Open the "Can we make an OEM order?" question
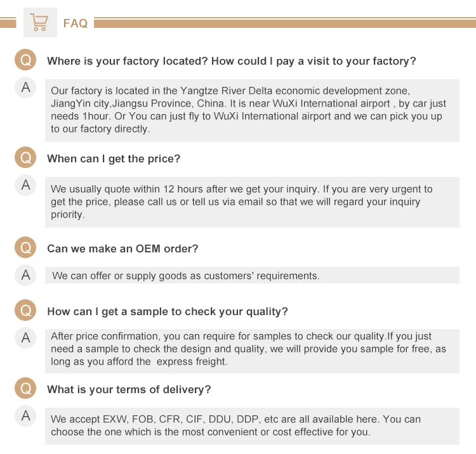Image resolution: width=476 pixels, height=454 pixels. tap(122, 249)
